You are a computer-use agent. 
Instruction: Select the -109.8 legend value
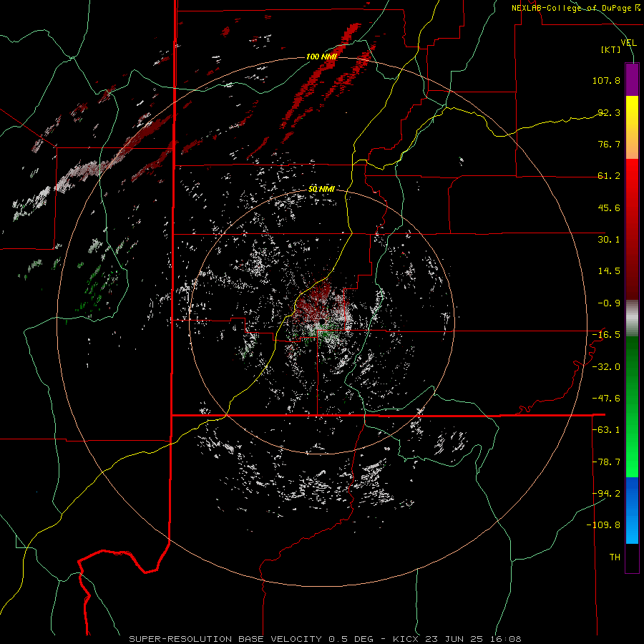point(603,525)
